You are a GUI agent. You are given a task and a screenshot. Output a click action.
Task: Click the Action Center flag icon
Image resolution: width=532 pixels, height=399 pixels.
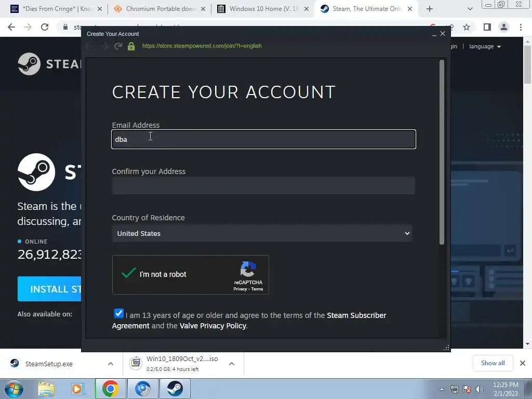point(467,389)
